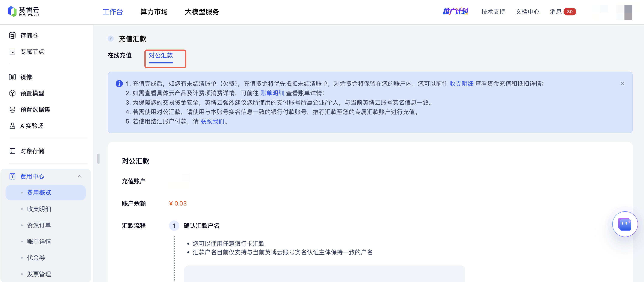Open 文档中心 in the header
This screenshot has height=282, width=644.
(x=528, y=12)
